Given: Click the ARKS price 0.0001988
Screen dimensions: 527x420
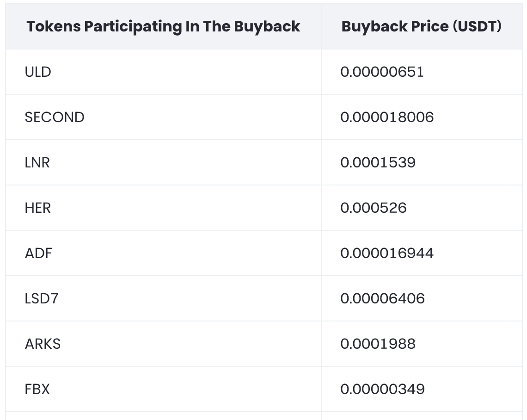Looking at the screenshot, I should click(x=378, y=344).
